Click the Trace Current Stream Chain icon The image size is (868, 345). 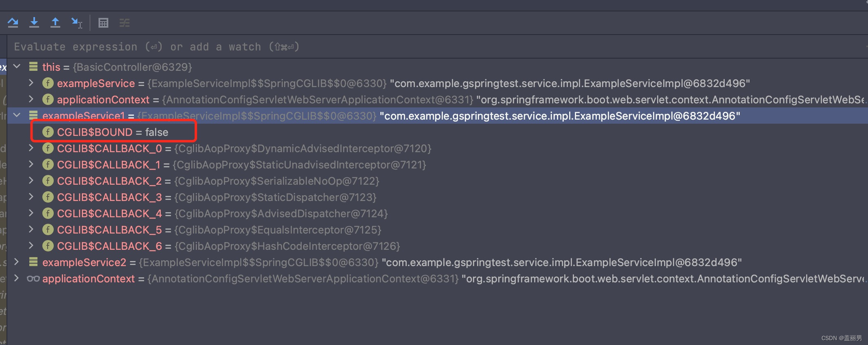click(125, 23)
